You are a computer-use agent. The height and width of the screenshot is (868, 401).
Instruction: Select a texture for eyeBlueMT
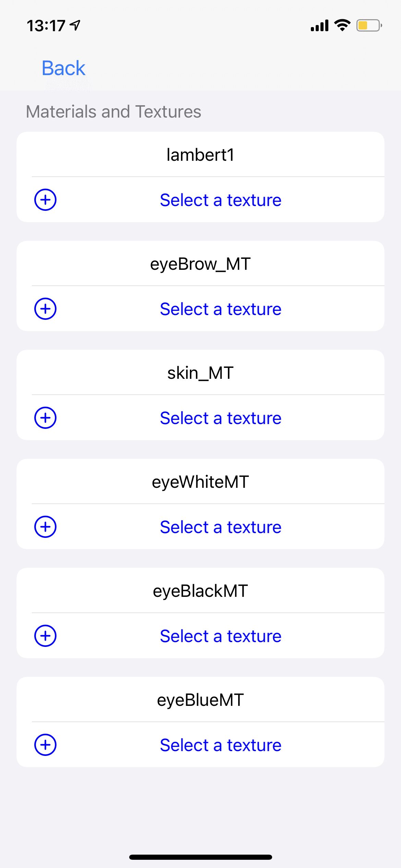[220, 745]
